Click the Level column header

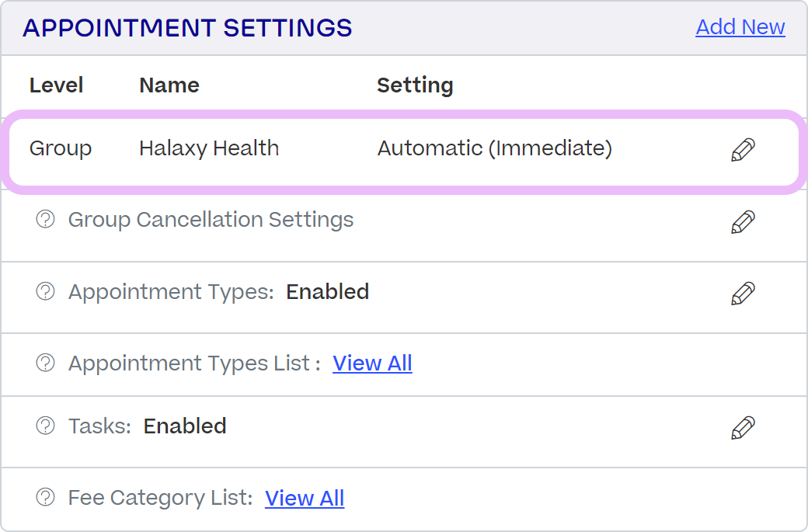(56, 85)
